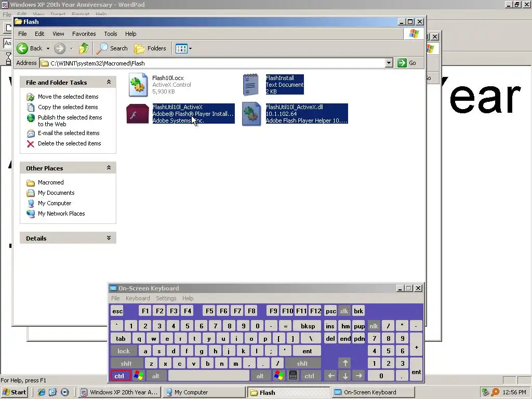Open the View menu in Flash window
The width and height of the screenshot is (532, 399).
(58, 34)
